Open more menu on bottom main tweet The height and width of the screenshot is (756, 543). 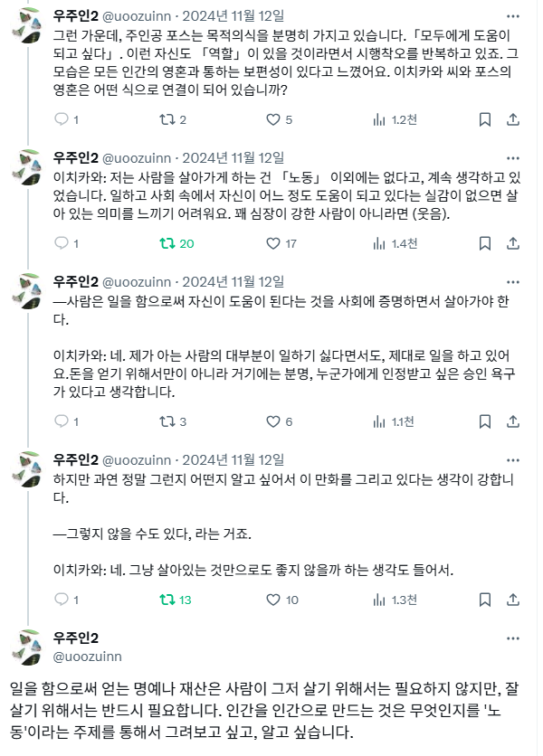(x=512, y=638)
